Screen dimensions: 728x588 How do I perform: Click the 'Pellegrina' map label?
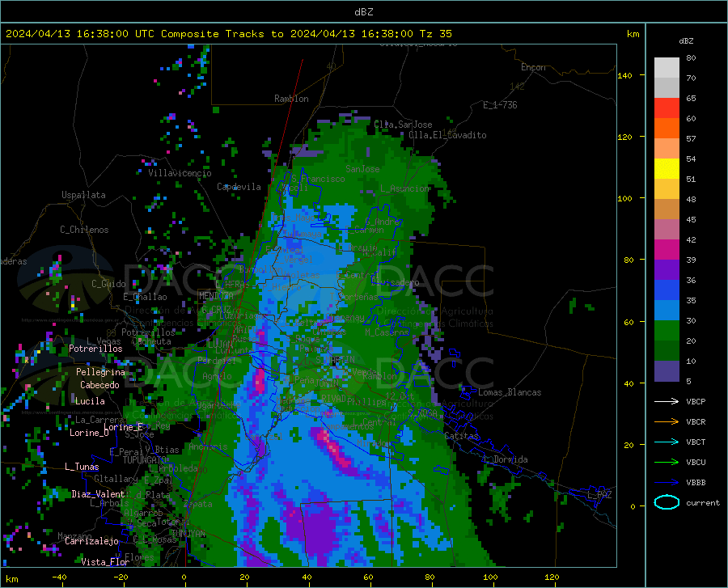point(101,372)
